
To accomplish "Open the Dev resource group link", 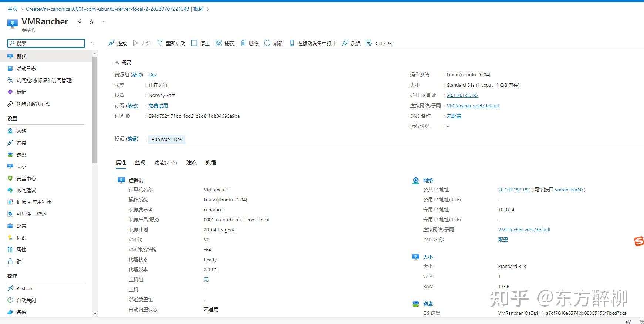I will 153,75.
